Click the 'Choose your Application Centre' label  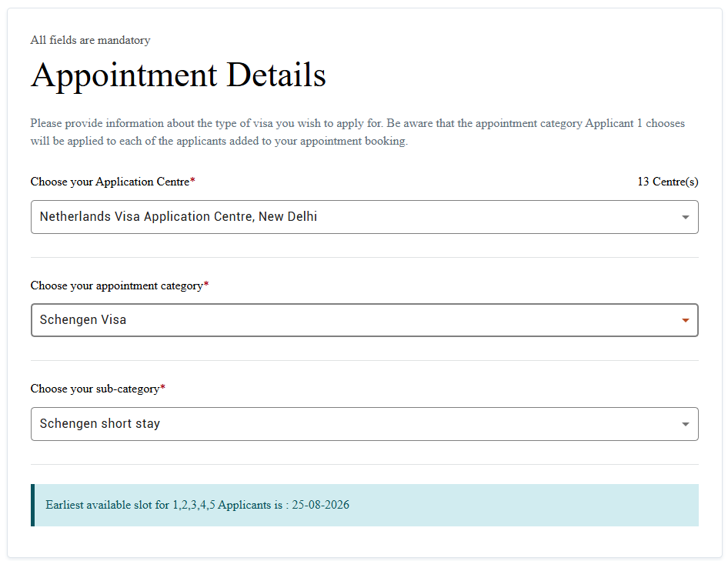113,182
